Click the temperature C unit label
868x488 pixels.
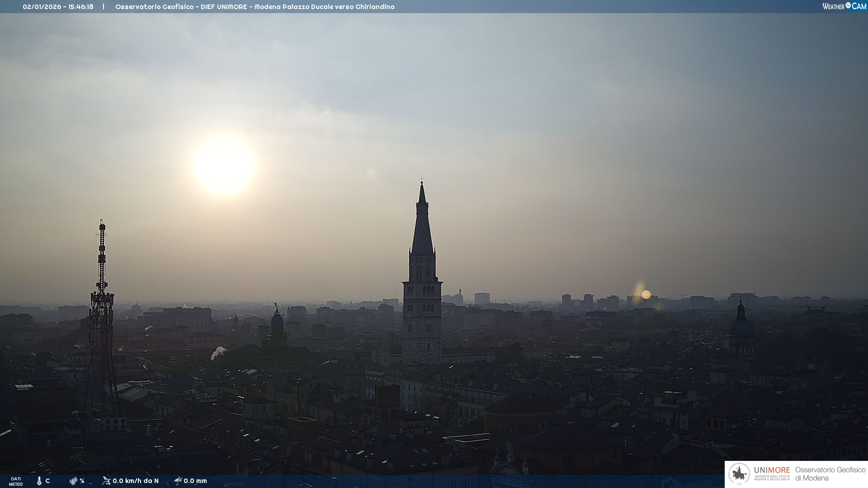pos(47,481)
